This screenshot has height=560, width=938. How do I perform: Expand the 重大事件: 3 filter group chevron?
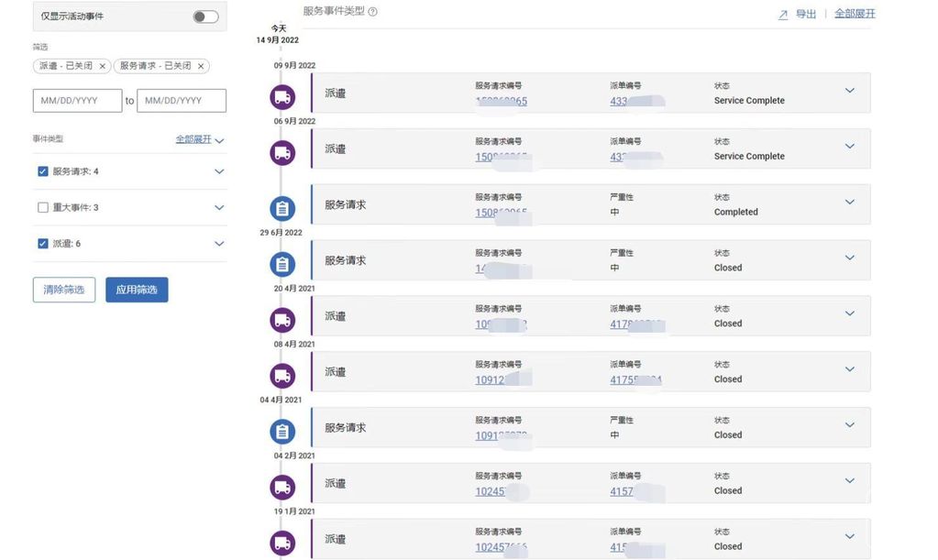pos(219,208)
